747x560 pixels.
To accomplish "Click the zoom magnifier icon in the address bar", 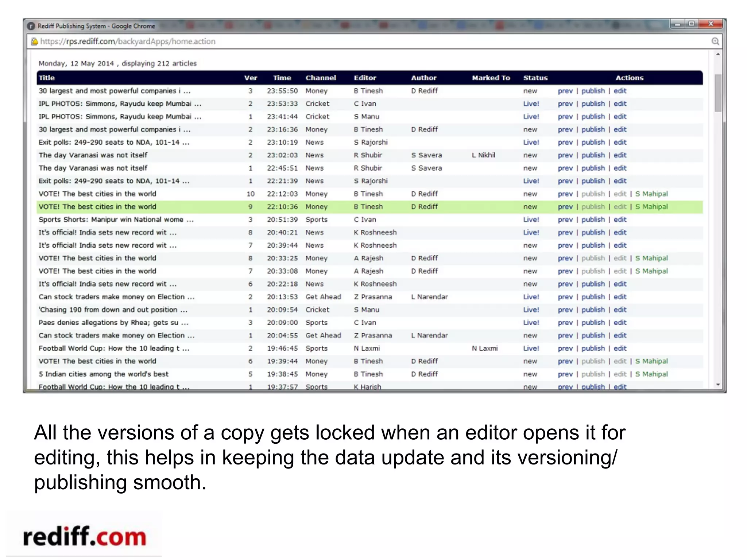I will 715,41.
